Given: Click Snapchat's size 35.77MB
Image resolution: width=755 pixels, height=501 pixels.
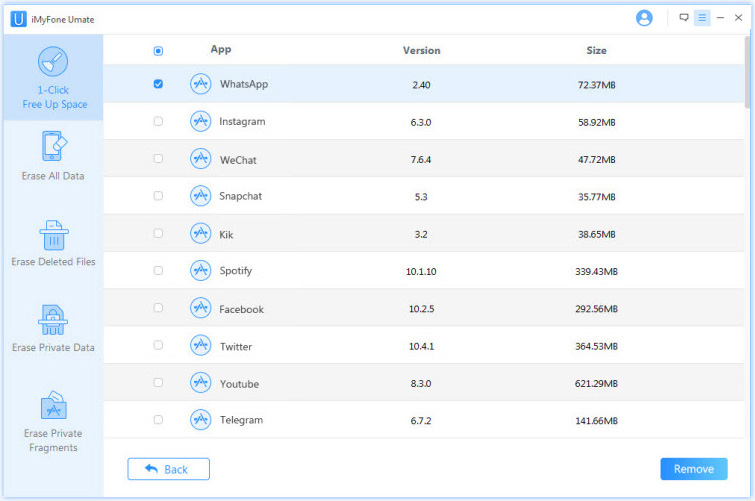Looking at the screenshot, I should (597, 197).
